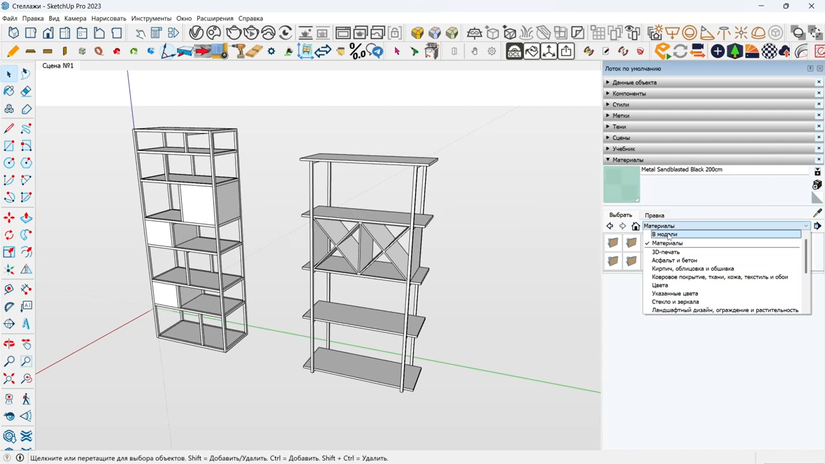Expand the Учебник panel
The width and height of the screenshot is (825, 464).
(x=709, y=149)
